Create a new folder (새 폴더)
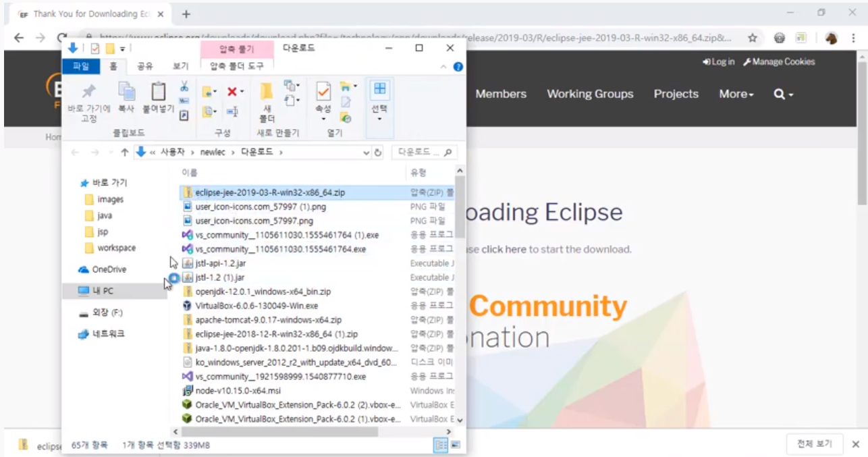Viewport: 868px width, 457px height. [267, 101]
